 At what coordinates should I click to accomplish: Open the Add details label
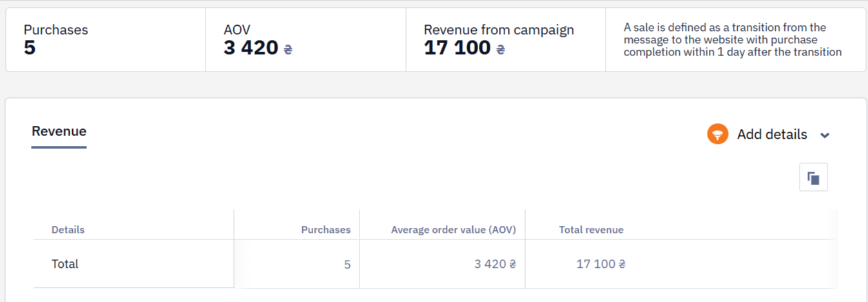pos(772,134)
